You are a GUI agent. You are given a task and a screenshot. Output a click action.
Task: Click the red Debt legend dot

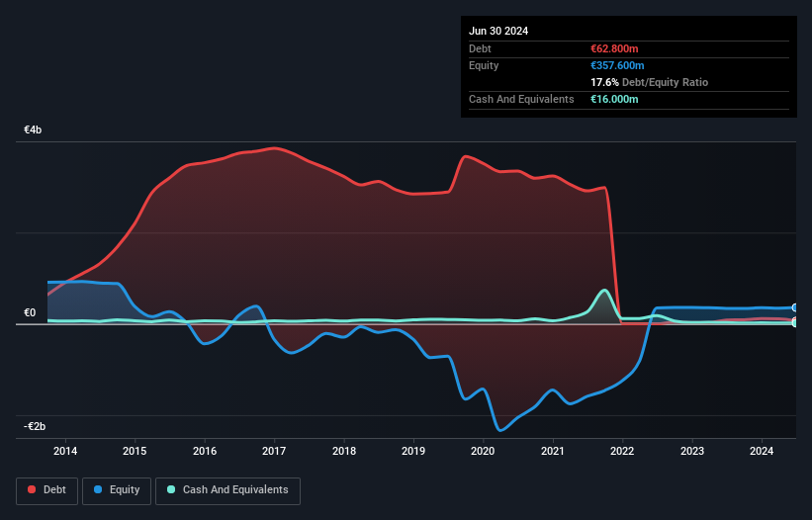pyautogui.click(x=32, y=489)
